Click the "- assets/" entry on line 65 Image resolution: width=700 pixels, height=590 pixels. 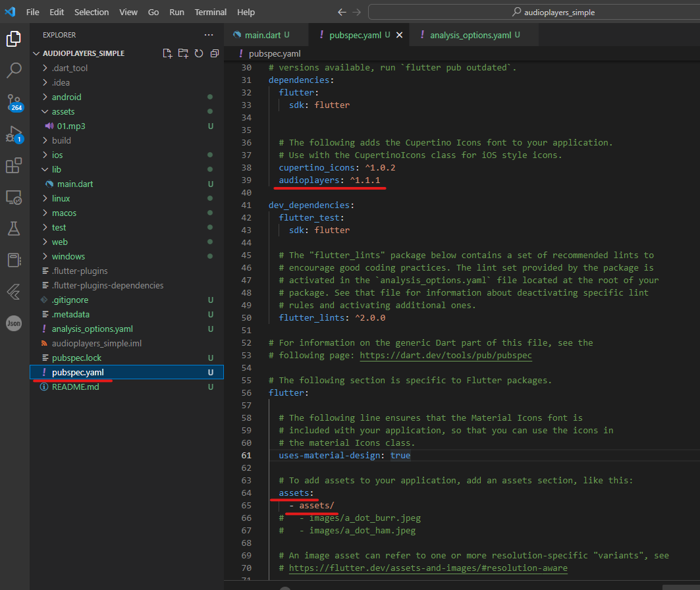[311, 506]
